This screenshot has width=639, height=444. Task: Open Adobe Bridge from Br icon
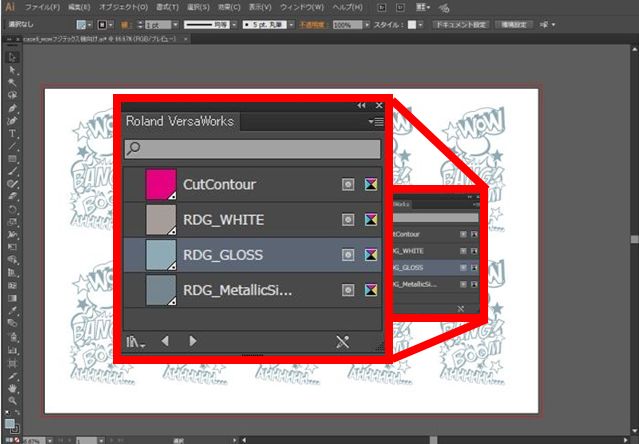pyautogui.click(x=381, y=8)
